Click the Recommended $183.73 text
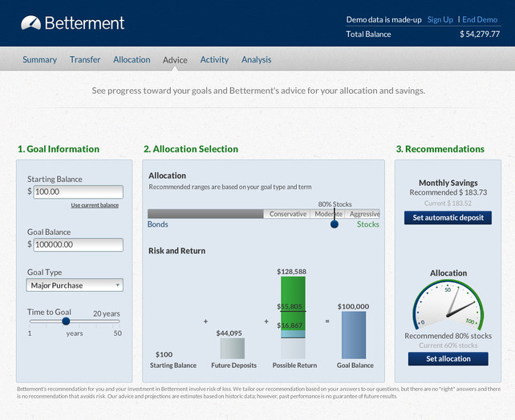This screenshot has height=420, width=515. click(448, 192)
